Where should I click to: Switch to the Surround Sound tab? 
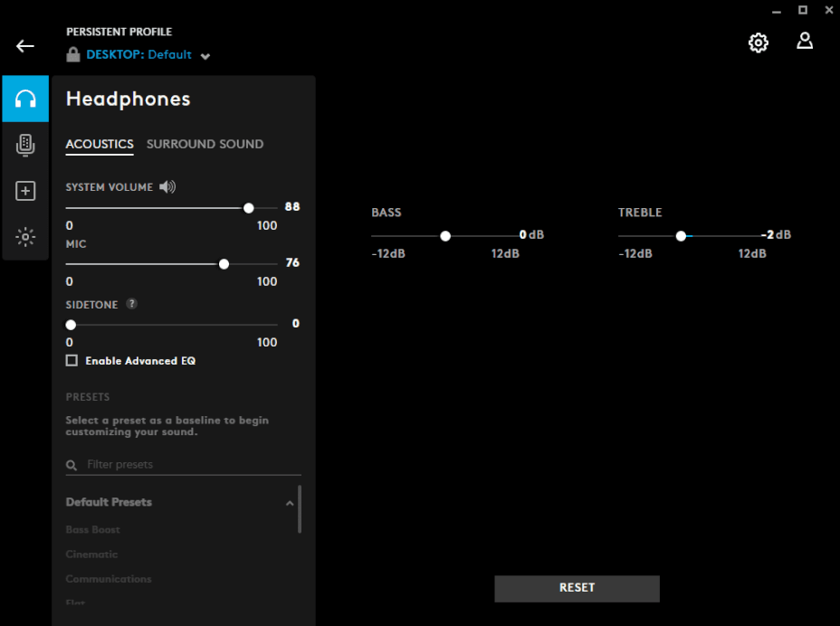pos(205,144)
